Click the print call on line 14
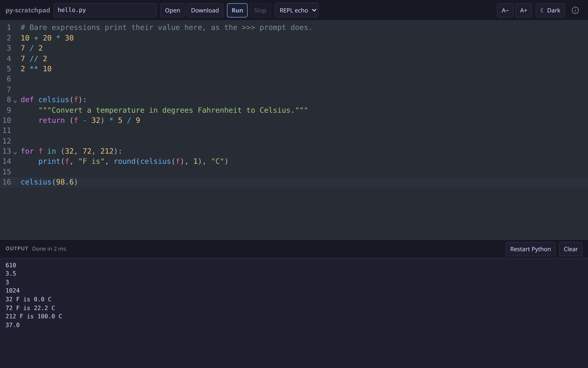This screenshot has height=368, width=588. pos(133,161)
